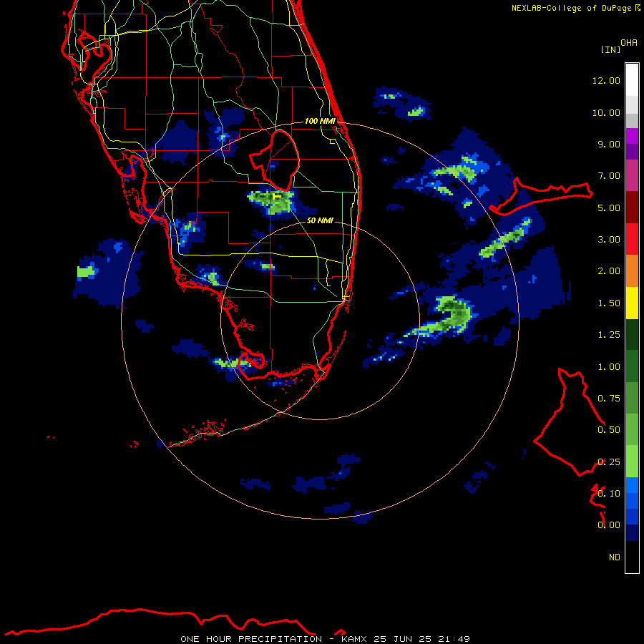Pick the bright red legend swatch

click(x=632, y=239)
